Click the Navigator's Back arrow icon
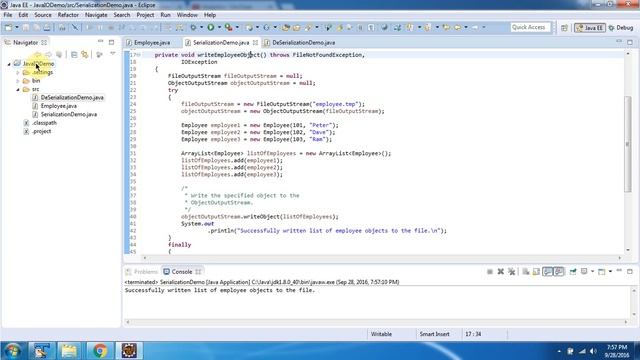This screenshot has width=640, height=360. click(38, 54)
